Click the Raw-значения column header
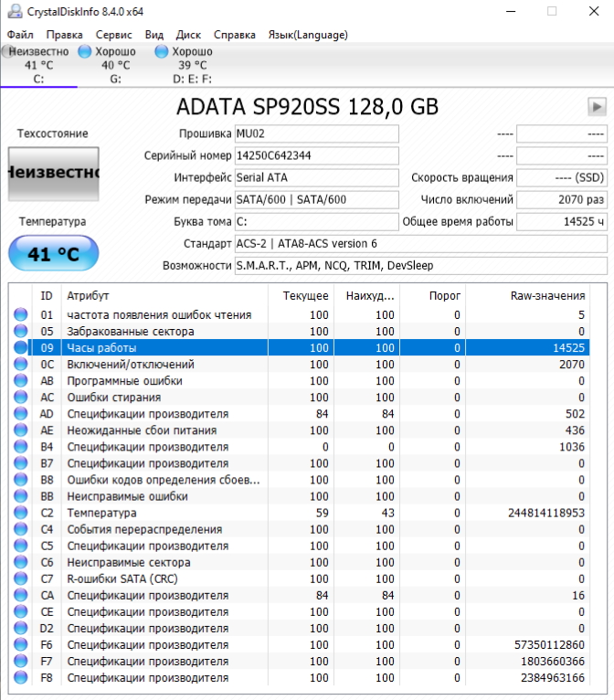 527,295
